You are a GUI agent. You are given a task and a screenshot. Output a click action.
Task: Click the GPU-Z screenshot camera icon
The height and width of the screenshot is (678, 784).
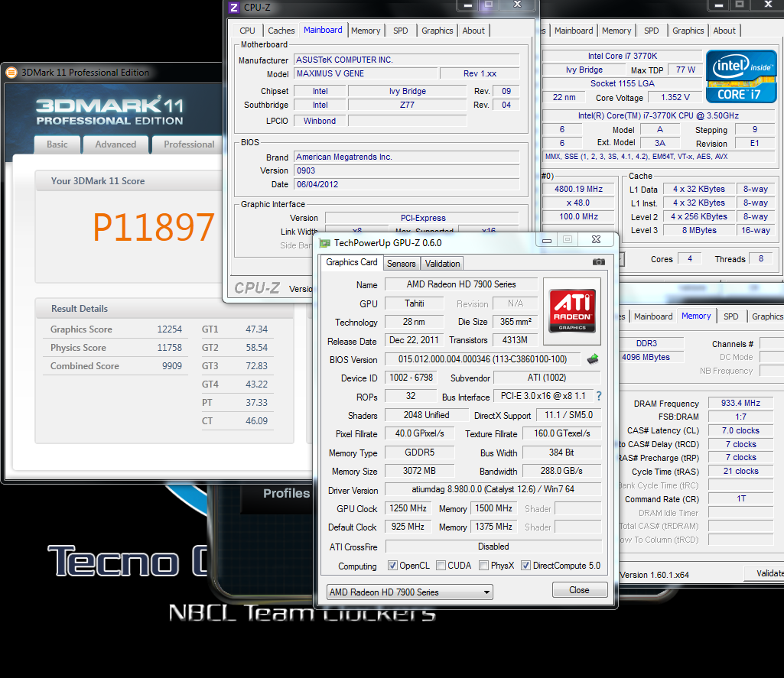pos(598,262)
